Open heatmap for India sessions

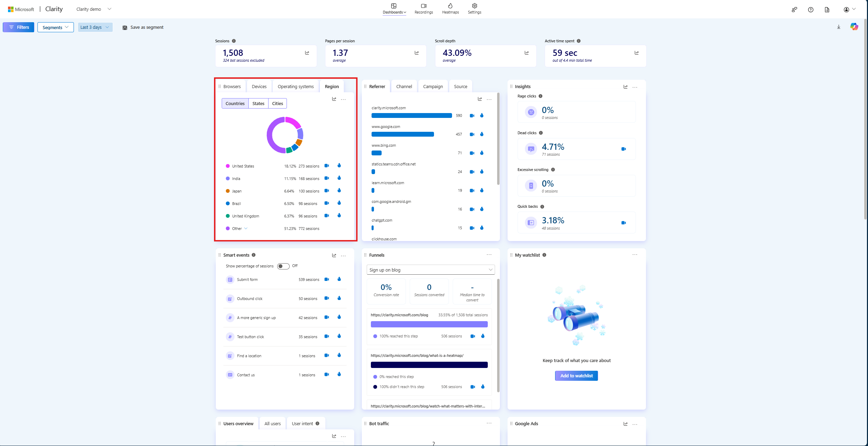[339, 178]
